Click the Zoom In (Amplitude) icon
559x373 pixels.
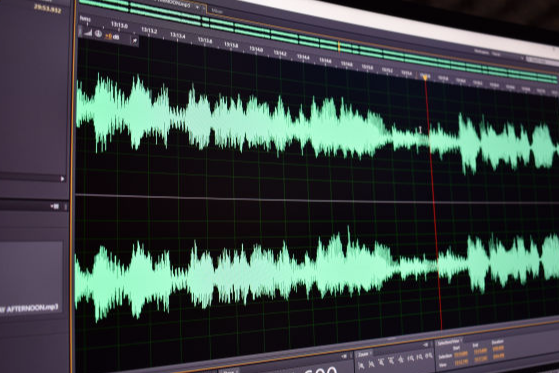coord(361,366)
